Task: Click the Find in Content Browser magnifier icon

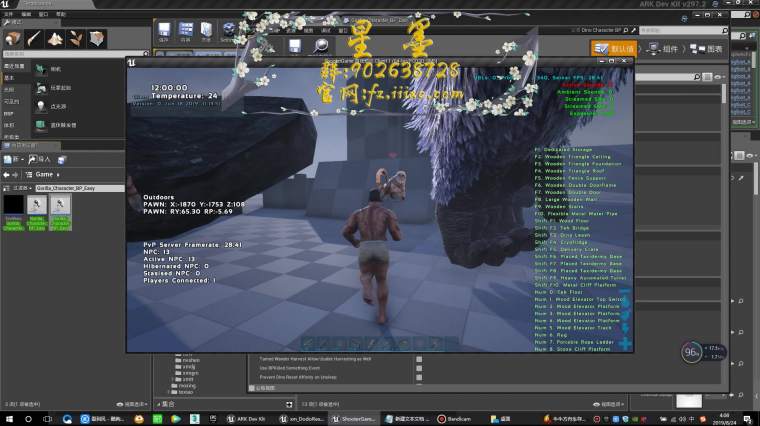Action: [x=321, y=46]
